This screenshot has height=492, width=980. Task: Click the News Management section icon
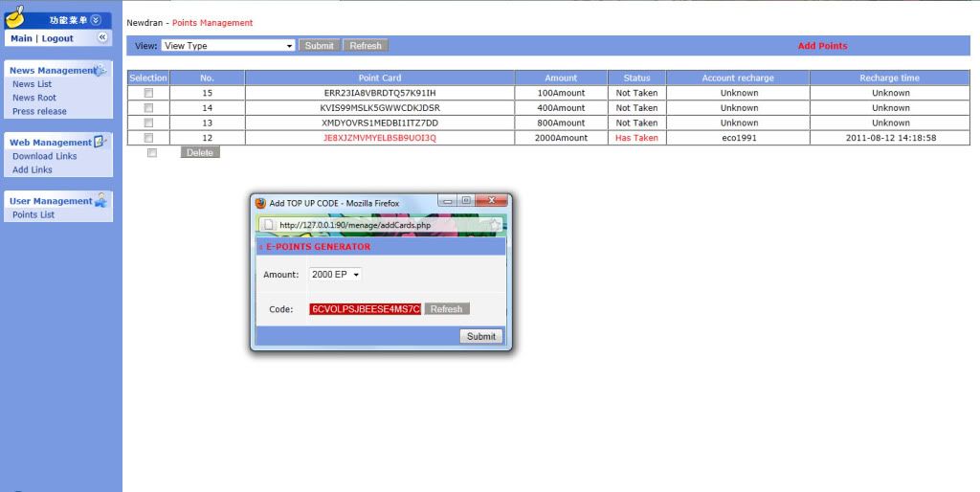(x=101, y=70)
